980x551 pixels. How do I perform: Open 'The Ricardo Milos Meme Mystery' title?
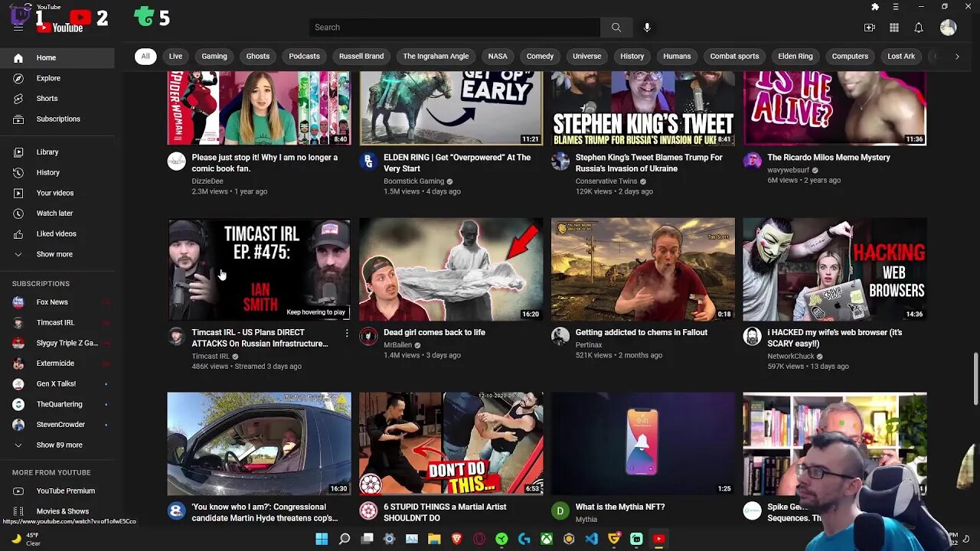[828, 158]
